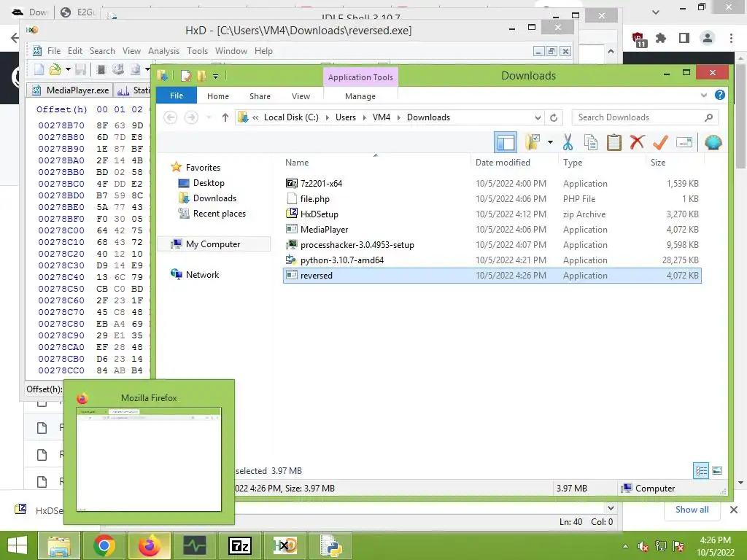Click the Rename card icon in Explorer toolbar
Viewport: 747px width, 560px height.
pos(684,142)
